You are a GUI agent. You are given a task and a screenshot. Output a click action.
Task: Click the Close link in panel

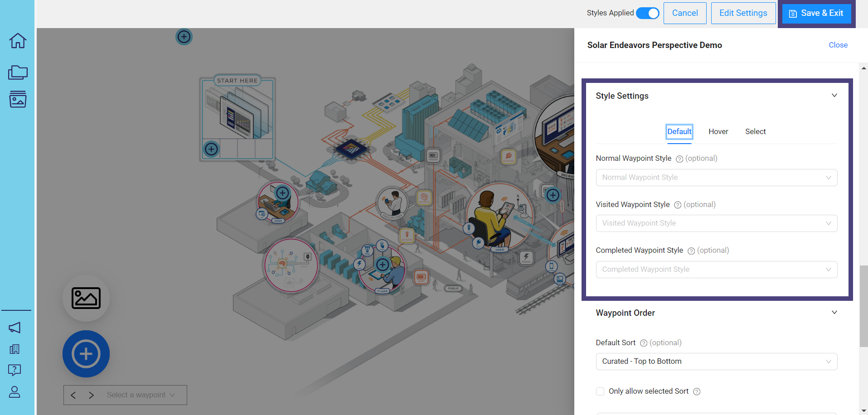(838, 45)
